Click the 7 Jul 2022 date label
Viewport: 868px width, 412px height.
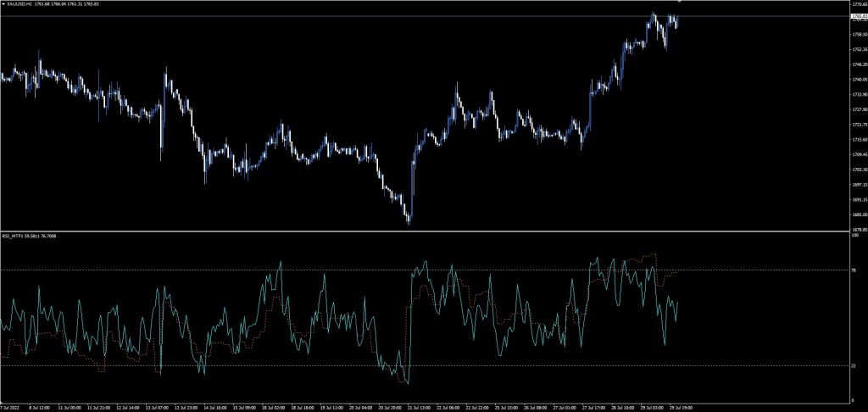pos(11,407)
